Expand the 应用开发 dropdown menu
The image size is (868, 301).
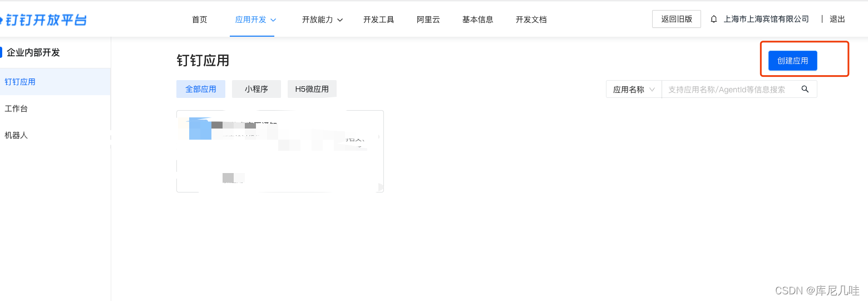(255, 19)
